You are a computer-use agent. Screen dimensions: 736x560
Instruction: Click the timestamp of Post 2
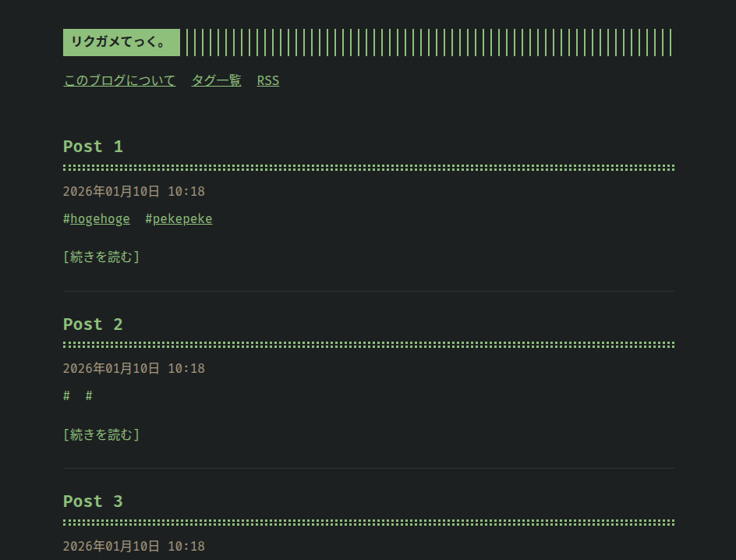[x=133, y=368]
